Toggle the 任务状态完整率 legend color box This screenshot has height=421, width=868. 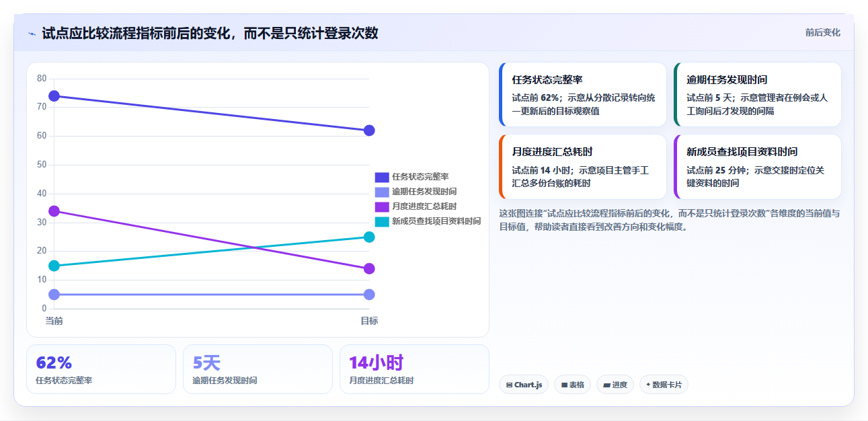tap(382, 177)
